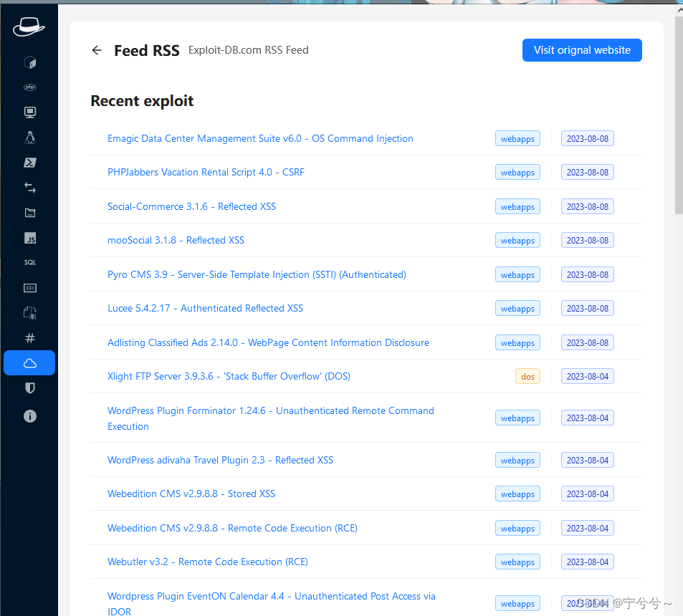Image resolution: width=683 pixels, height=616 pixels.
Task: Open the data encoding keyboard icon
Action: click(x=29, y=288)
